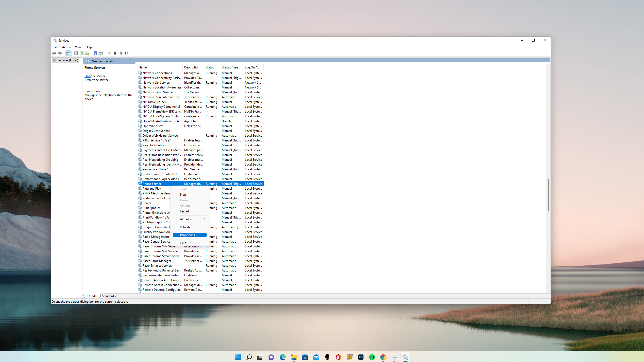Click the Stop link to stop Phone Service
The height and width of the screenshot is (362, 644).
(x=87, y=76)
